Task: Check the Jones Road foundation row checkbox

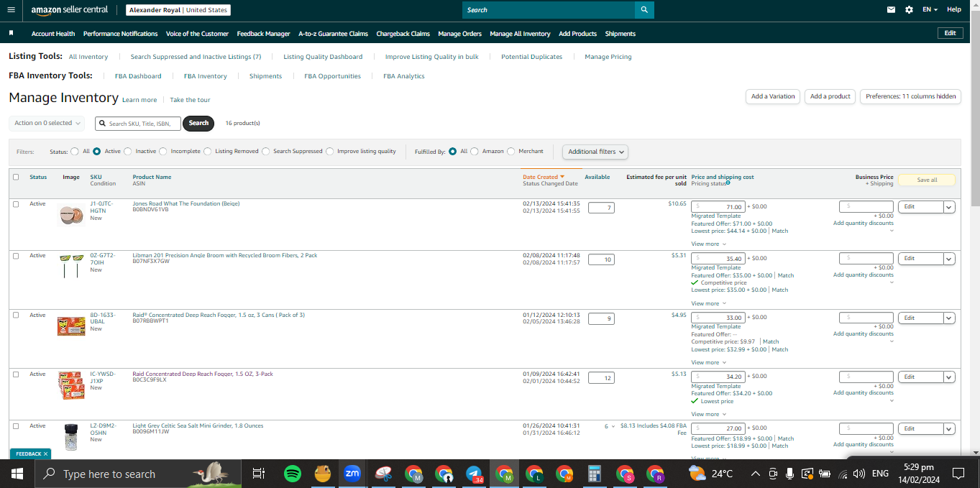Action: (x=16, y=204)
